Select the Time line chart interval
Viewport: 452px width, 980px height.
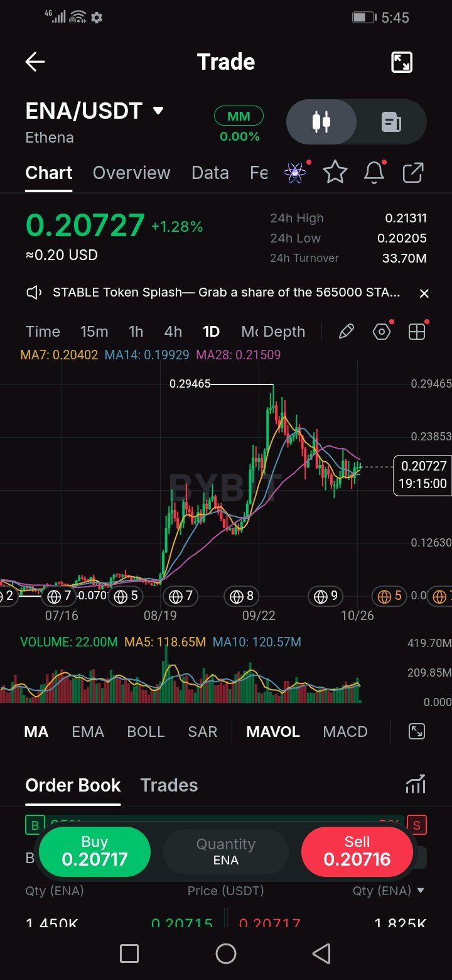(x=43, y=332)
